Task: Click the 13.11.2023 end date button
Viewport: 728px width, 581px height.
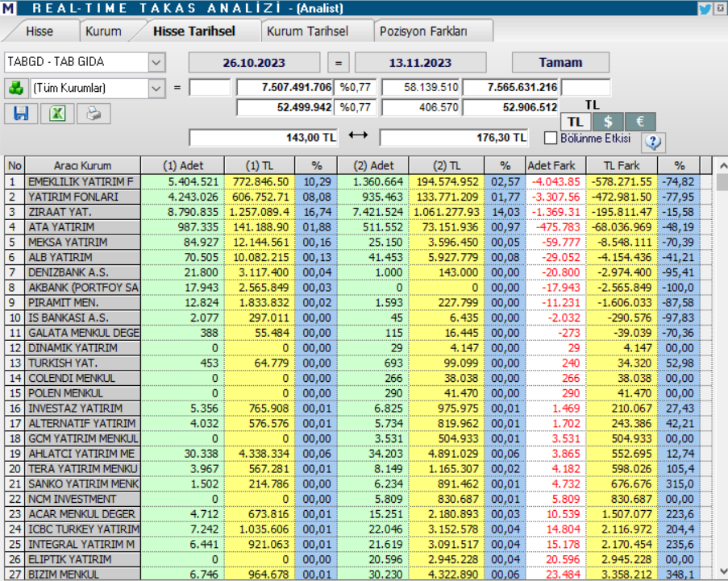Action: point(420,62)
